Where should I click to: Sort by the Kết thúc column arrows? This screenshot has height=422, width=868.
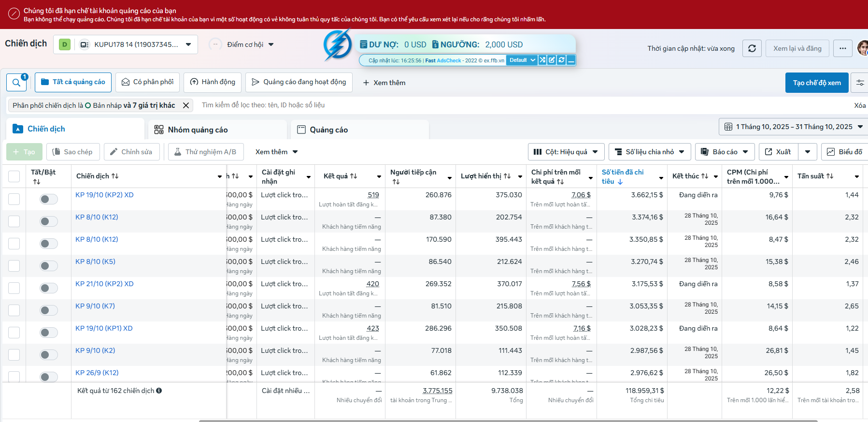705,176
